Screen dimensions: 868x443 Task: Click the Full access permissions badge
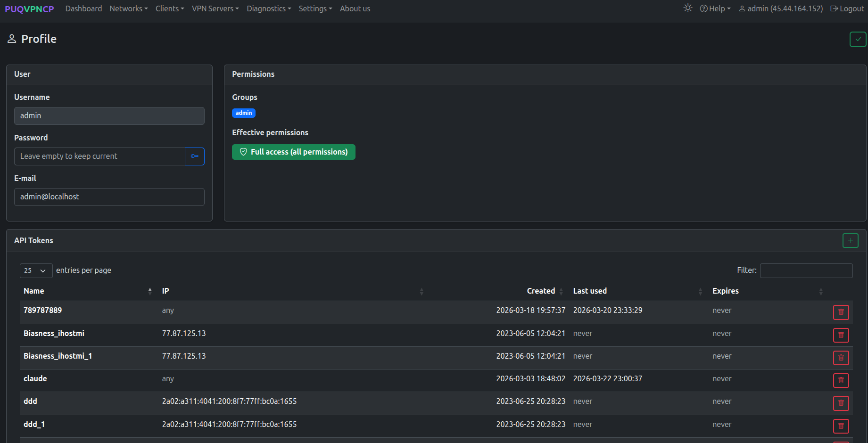(293, 152)
